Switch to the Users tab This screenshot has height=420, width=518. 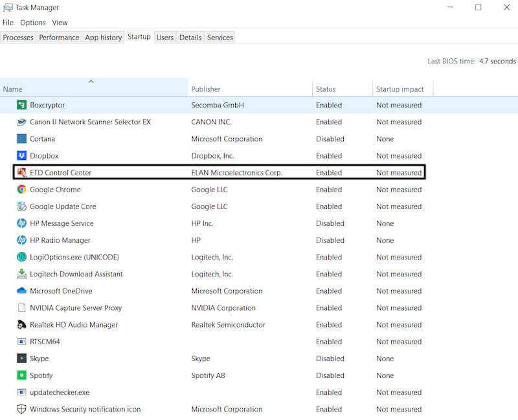coord(164,37)
